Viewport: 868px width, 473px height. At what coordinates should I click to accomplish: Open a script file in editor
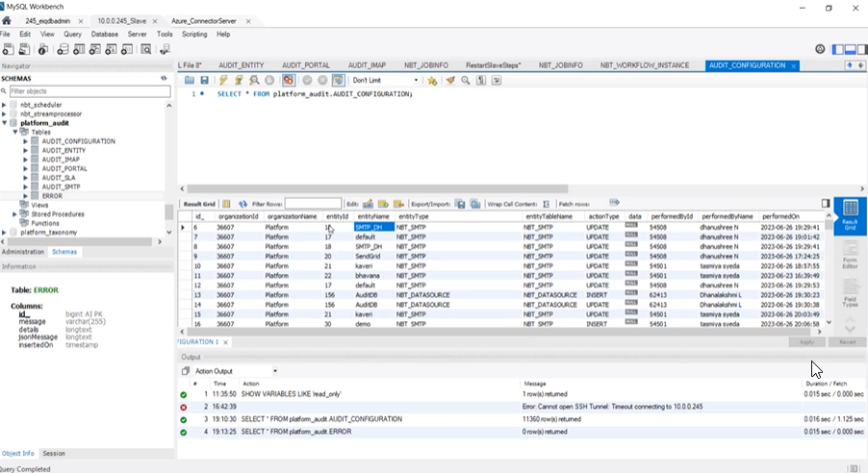tap(190, 80)
